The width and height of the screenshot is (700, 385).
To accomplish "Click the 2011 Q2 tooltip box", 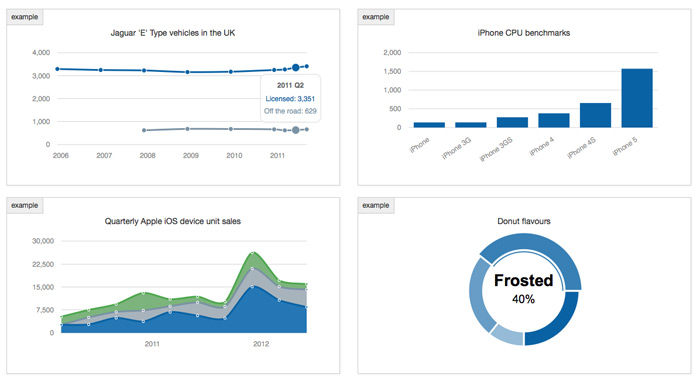I will point(290,98).
